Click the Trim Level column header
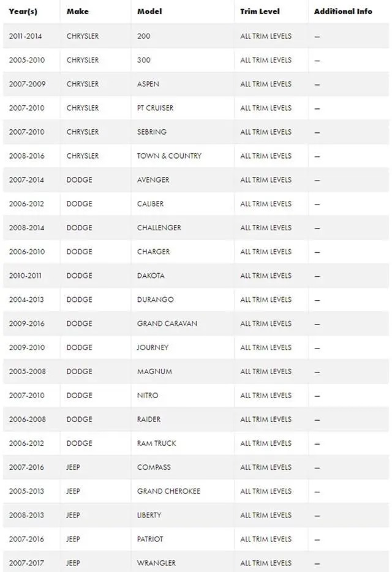The image size is (392, 572). pyautogui.click(x=260, y=12)
